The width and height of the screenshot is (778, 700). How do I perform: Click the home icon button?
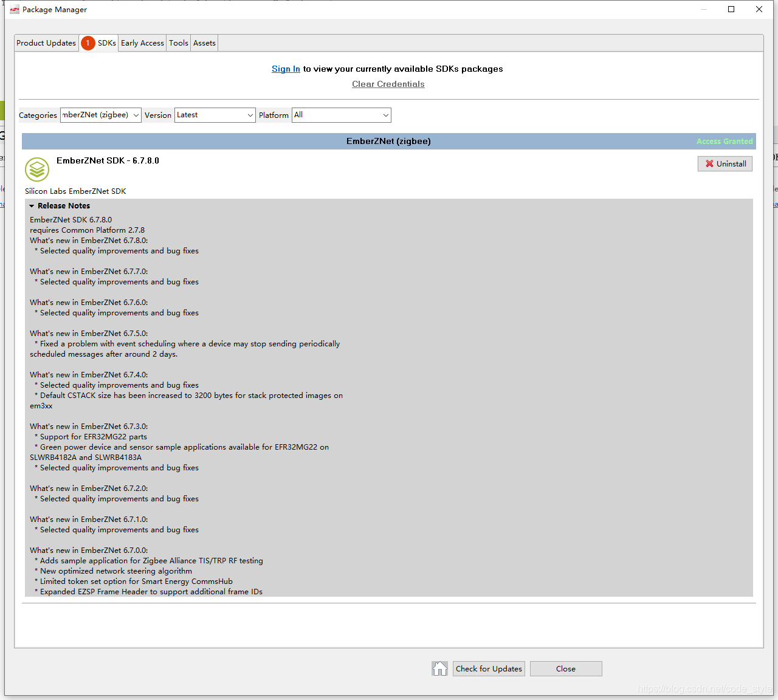point(440,668)
